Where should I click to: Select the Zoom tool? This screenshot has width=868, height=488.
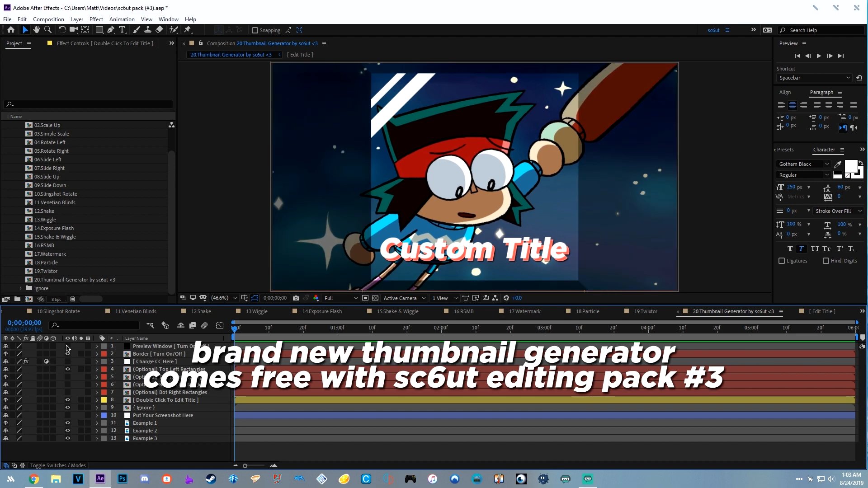(x=47, y=30)
